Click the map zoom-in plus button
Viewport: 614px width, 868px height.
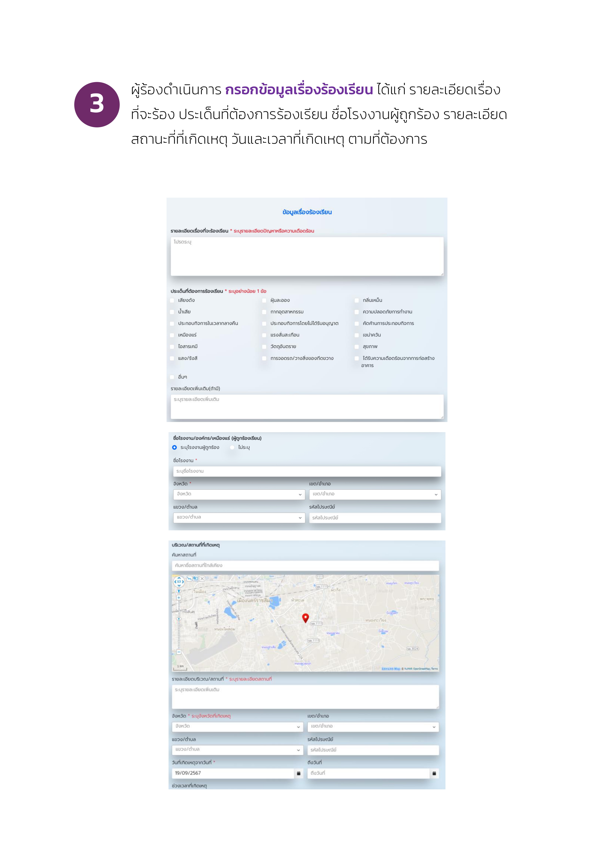179,598
